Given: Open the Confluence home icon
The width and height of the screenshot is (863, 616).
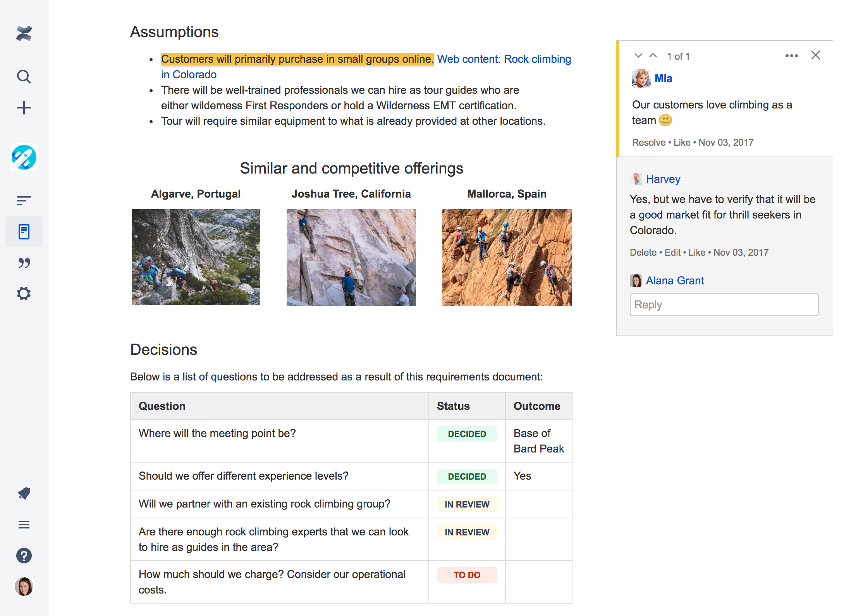Looking at the screenshot, I should [24, 33].
